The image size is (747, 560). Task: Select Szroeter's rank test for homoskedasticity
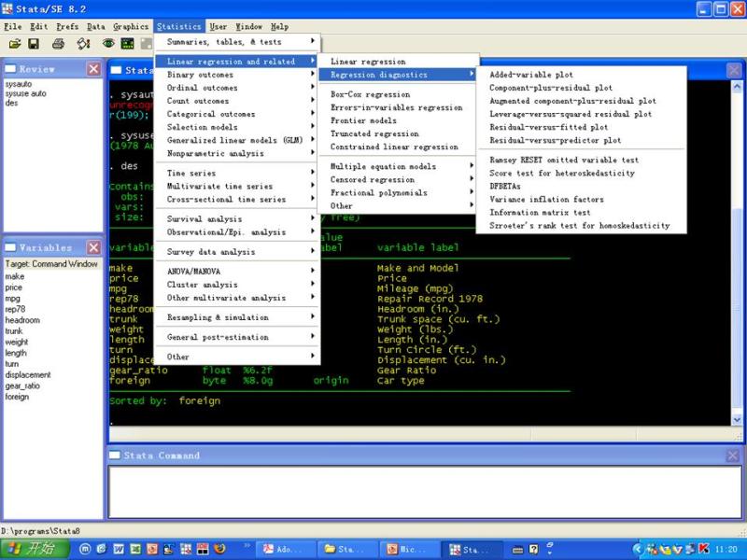click(581, 226)
